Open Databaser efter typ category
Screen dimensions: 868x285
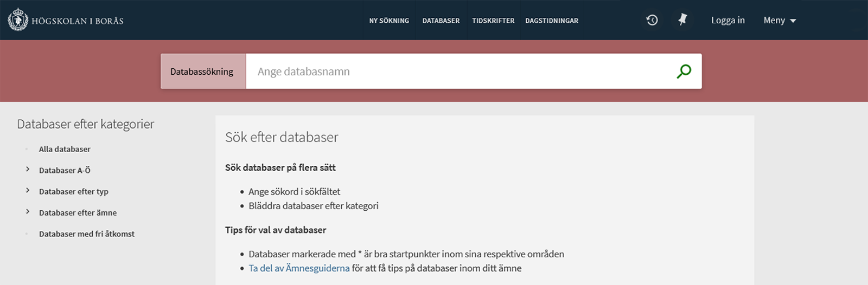click(x=74, y=191)
